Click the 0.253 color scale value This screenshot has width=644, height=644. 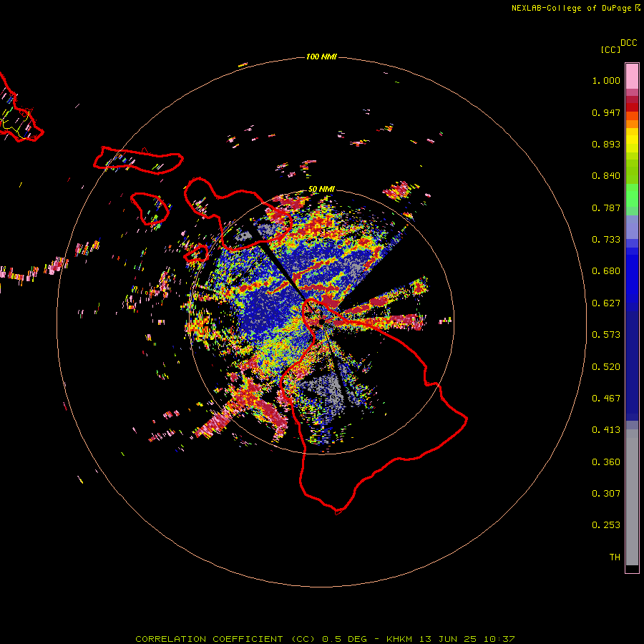(x=606, y=525)
